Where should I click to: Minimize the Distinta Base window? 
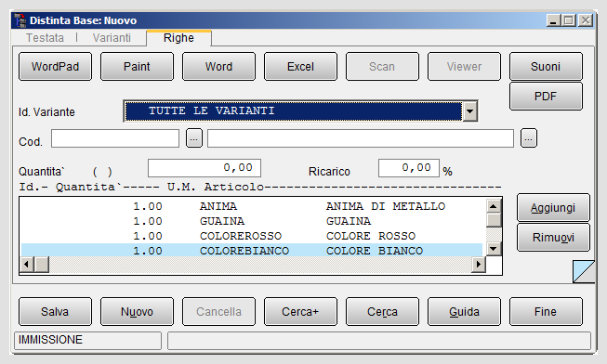click(x=554, y=20)
